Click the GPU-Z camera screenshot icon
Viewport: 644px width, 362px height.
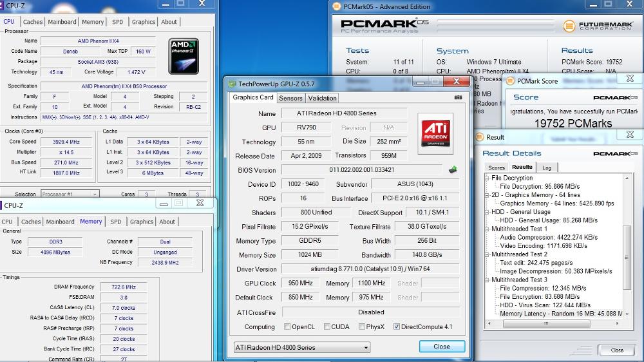coord(458,97)
